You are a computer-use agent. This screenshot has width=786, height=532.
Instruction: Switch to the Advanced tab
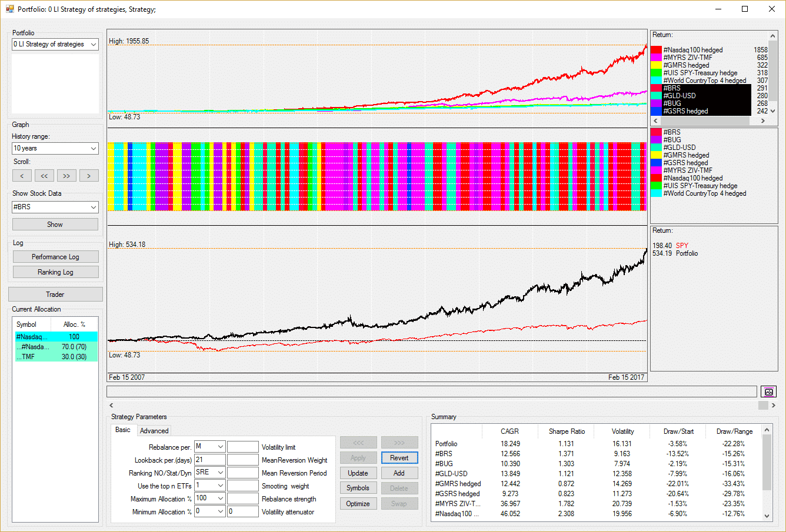(154, 431)
